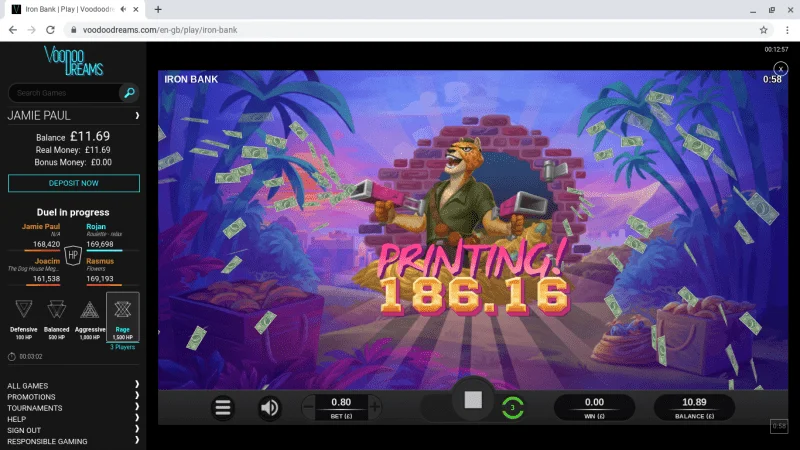Viewport: 800px width, 450px height.
Task: Open the Tournaments menu
Action: (35, 408)
